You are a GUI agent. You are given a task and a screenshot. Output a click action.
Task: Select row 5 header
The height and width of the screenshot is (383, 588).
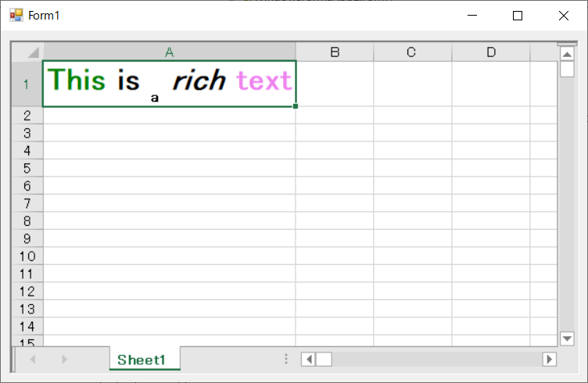[27, 168]
